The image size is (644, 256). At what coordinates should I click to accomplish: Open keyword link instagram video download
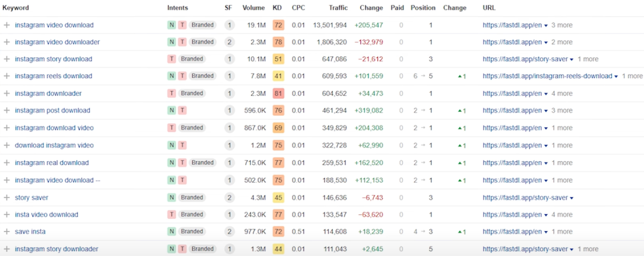click(x=54, y=25)
